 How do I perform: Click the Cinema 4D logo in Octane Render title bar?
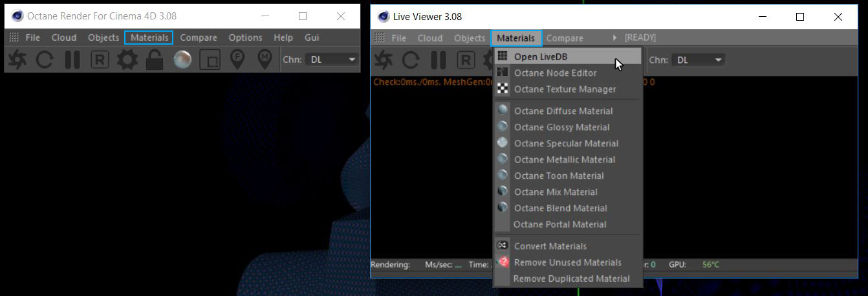[x=17, y=16]
